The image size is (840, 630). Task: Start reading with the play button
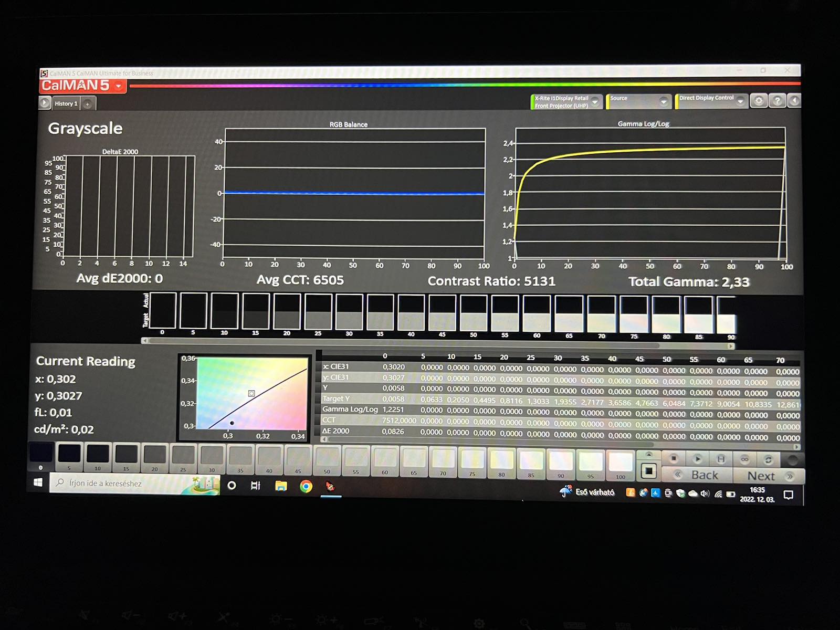coord(697,459)
